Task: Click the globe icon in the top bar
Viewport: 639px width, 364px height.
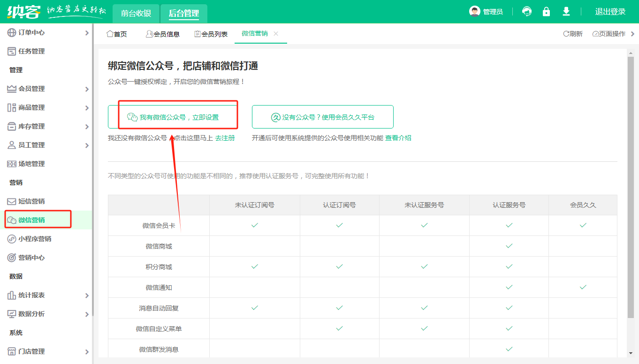Action: point(526,11)
